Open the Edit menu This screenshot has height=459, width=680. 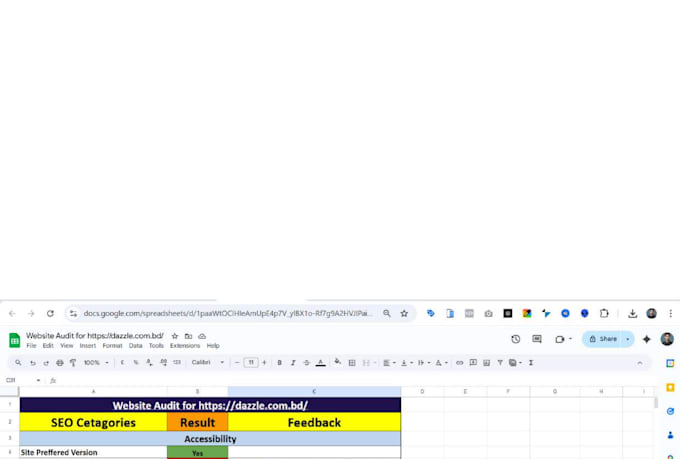coord(48,346)
